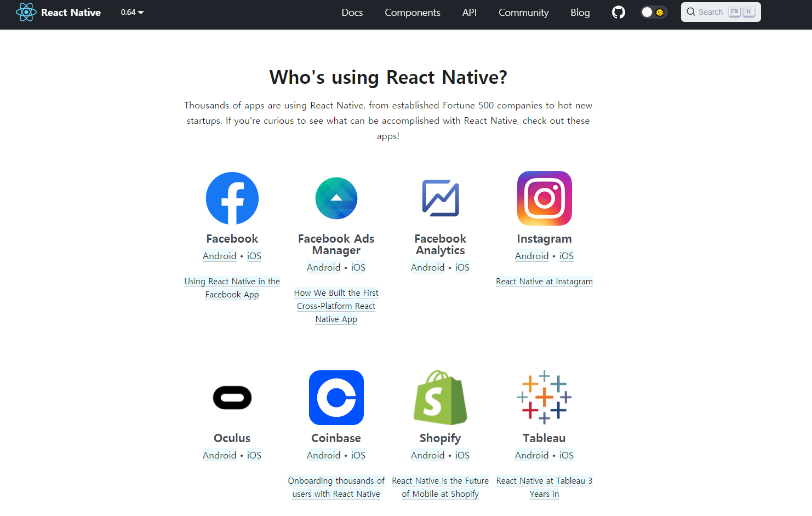Open the Components menu item
This screenshot has width=812, height=516.
[412, 12]
